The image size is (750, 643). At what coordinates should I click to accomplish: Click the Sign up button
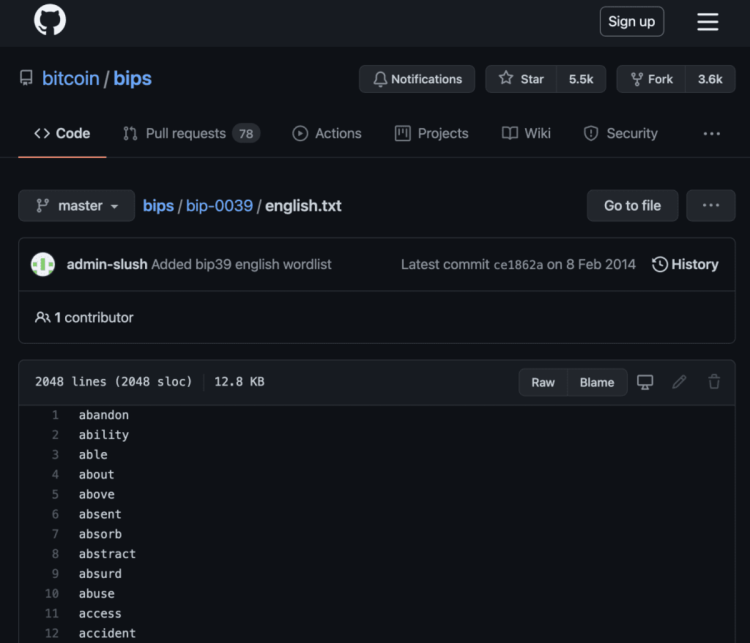(x=631, y=21)
